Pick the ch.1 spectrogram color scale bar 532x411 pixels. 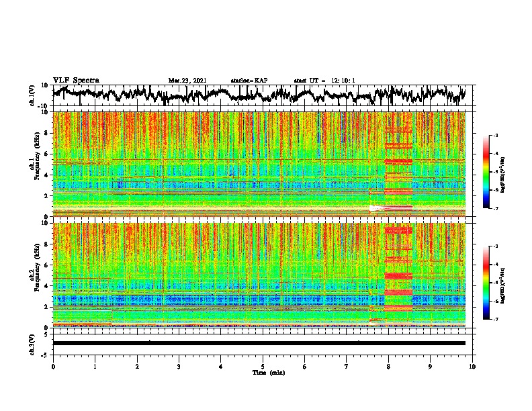coord(486,172)
